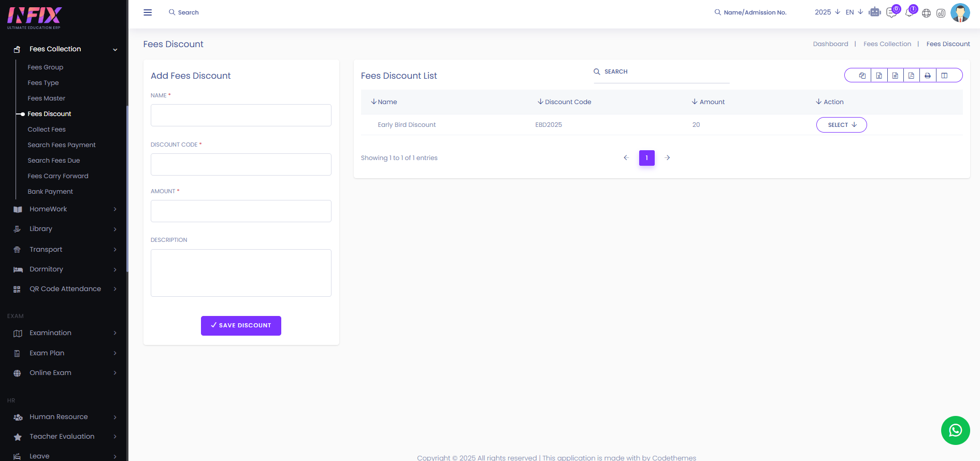Expand the Transport menu

(x=65, y=250)
